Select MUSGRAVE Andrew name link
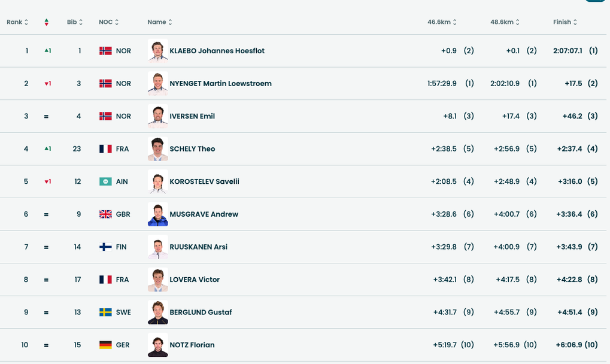Viewport: 610px width, 364px height. point(204,214)
